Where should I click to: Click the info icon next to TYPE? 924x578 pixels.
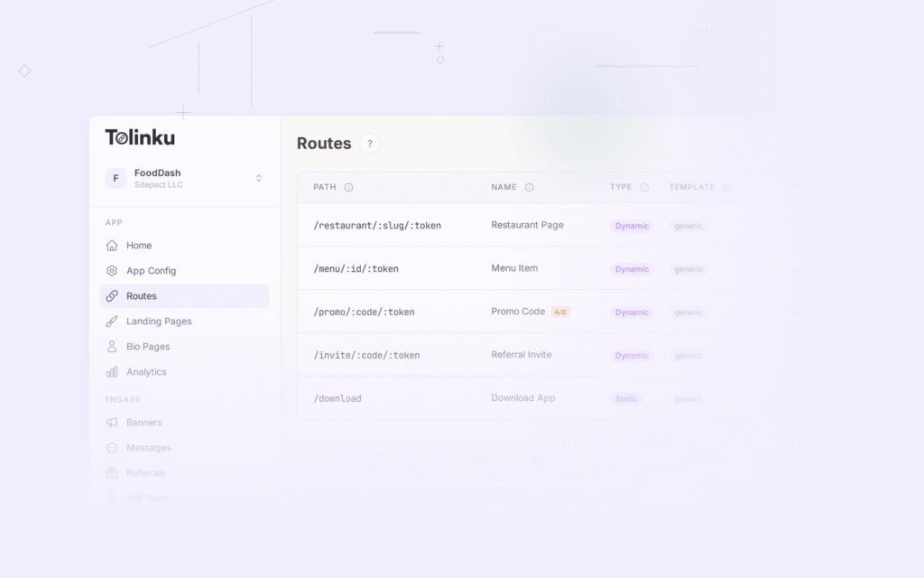644,187
